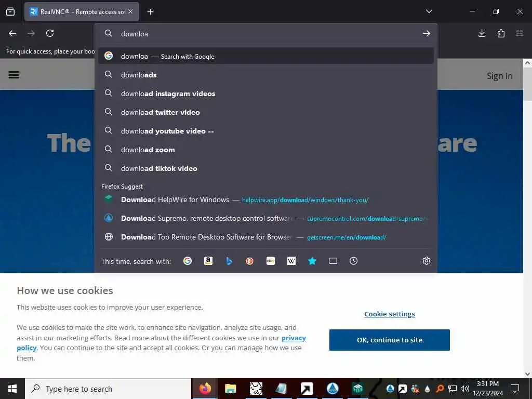The width and height of the screenshot is (532, 399).
Task: Reload the current page
Action: pyautogui.click(x=50, y=33)
